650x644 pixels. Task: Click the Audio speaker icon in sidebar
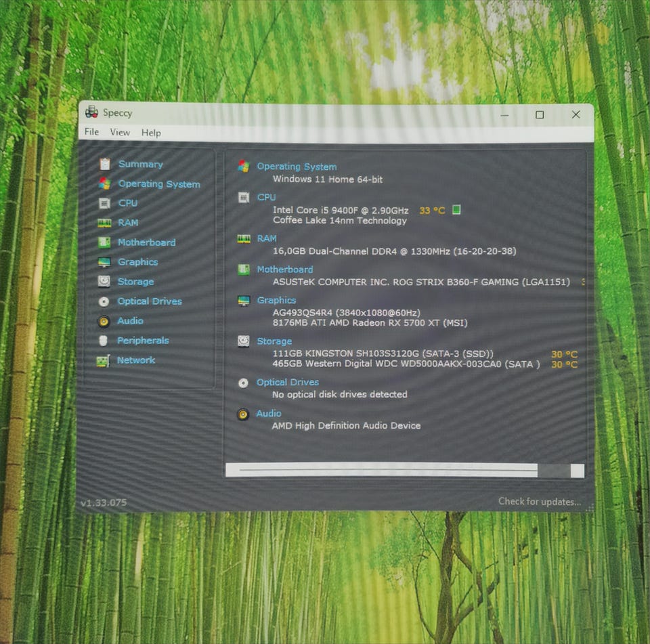pyautogui.click(x=104, y=321)
